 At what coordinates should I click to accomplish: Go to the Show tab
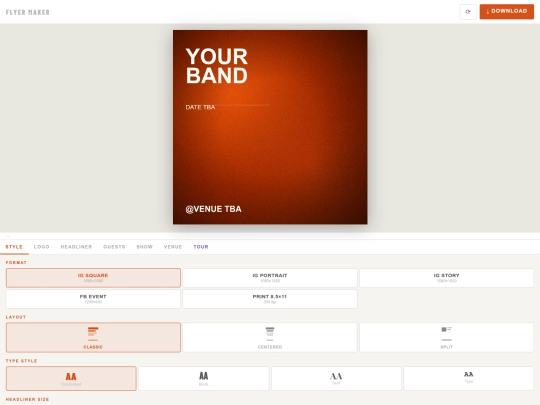click(145, 247)
